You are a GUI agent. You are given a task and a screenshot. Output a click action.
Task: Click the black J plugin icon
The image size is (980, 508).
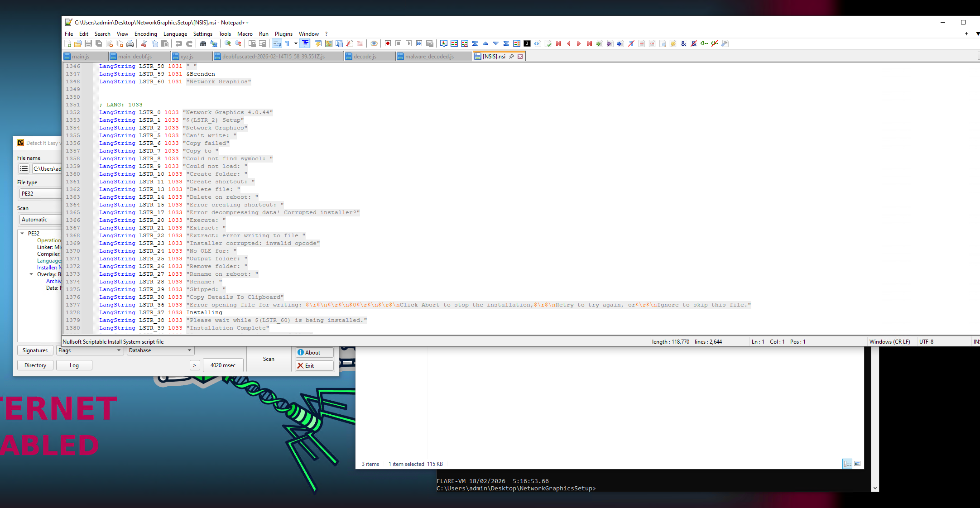(527, 43)
